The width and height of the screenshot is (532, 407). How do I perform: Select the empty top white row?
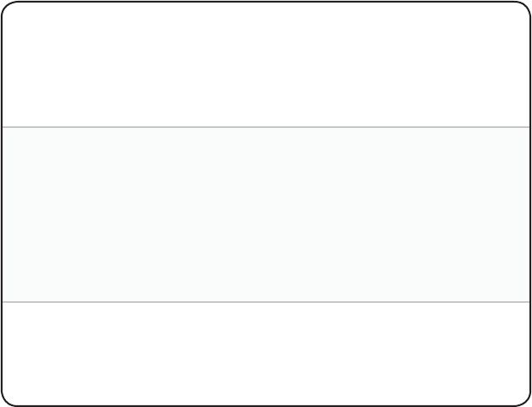pyautogui.click(x=266, y=64)
